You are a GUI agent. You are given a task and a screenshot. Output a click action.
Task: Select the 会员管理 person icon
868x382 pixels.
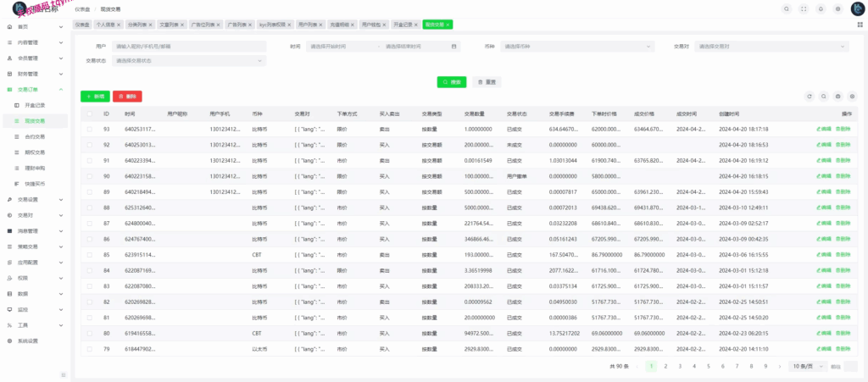9,58
